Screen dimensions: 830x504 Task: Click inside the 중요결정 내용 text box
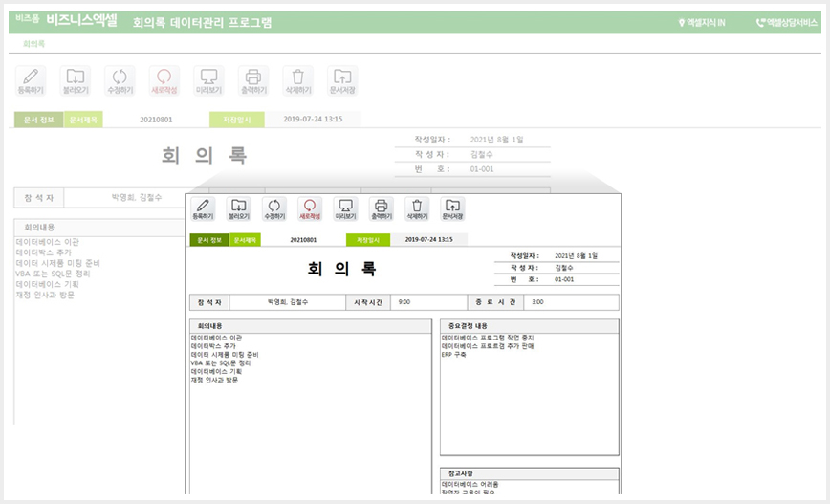click(530, 394)
